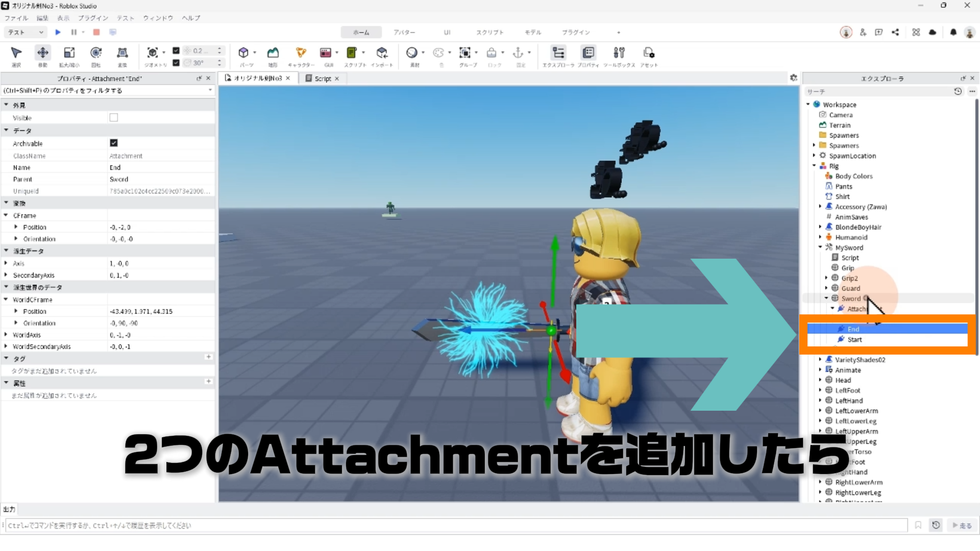The width and height of the screenshot is (980, 551).
Task: Select the Rotate tool icon
Action: 95,53
